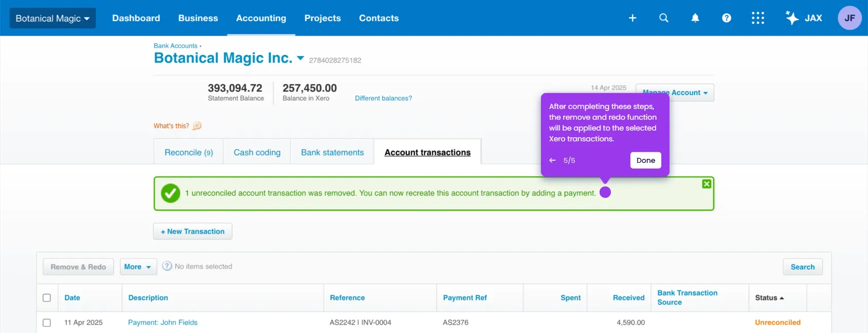
Task: Open the search magnifier icon
Action: [x=664, y=18]
